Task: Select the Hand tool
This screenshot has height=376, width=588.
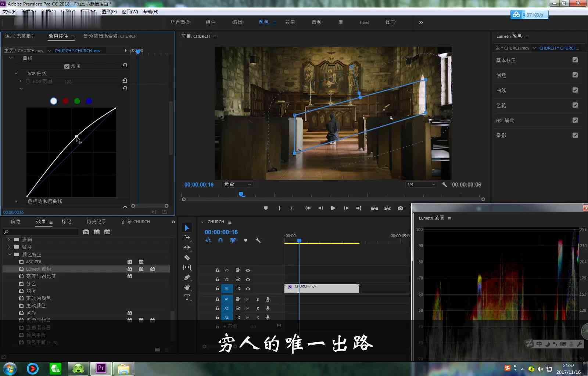Action: [x=187, y=287]
